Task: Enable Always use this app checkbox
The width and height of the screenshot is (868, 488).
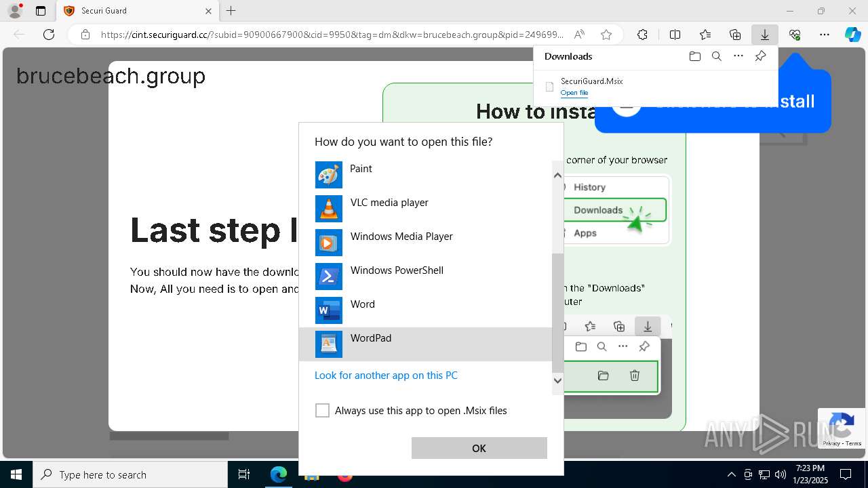Action: coord(322,411)
